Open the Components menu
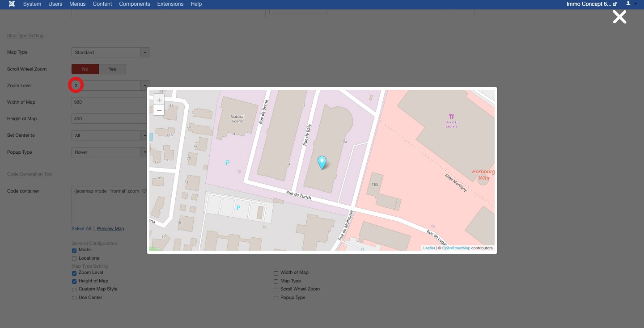644x328 pixels. 135,4
